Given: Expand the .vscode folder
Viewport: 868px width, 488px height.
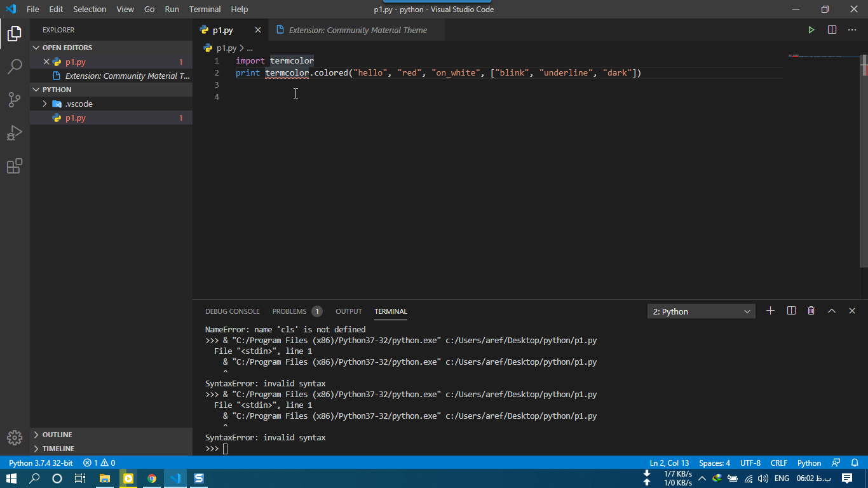Looking at the screenshot, I should click(x=79, y=104).
